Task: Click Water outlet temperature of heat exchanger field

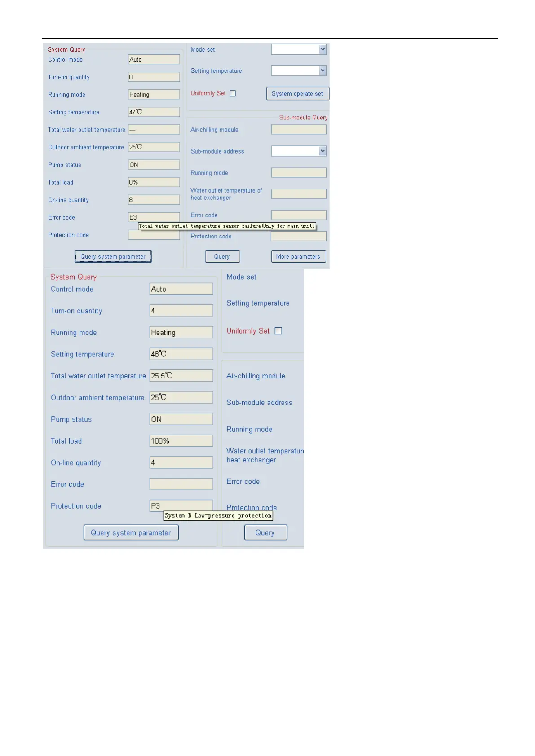Action: [x=299, y=194]
